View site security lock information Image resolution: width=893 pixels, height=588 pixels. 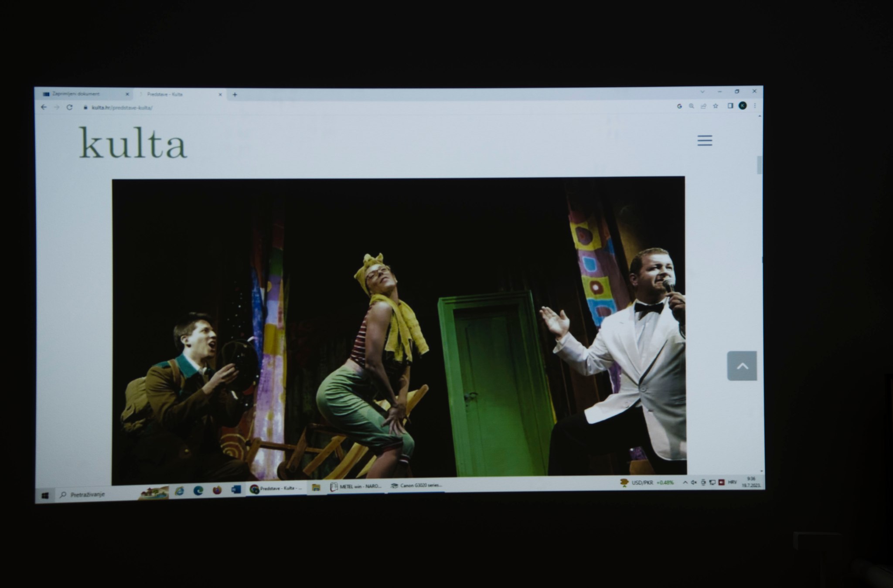pyautogui.click(x=85, y=107)
